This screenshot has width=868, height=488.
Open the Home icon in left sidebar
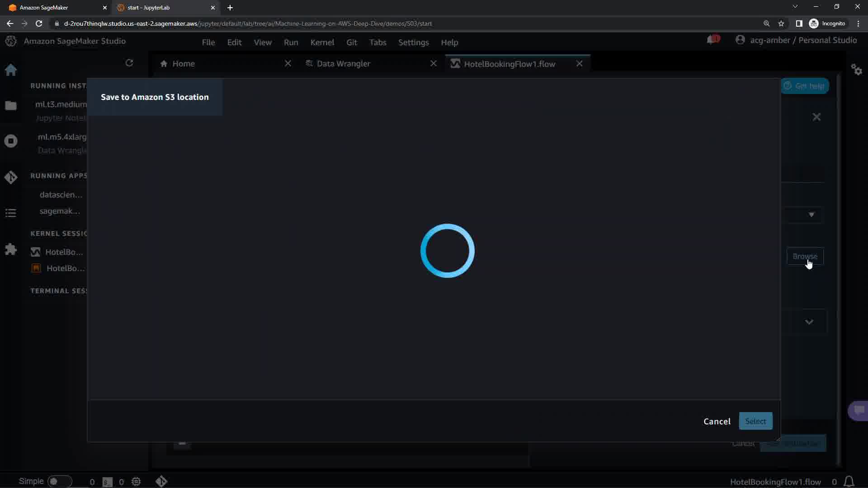pos(11,70)
